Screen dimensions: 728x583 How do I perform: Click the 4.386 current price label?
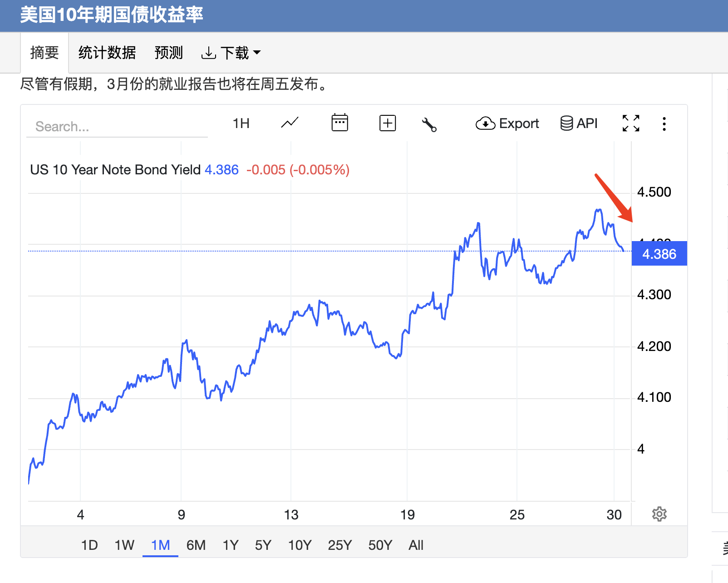(x=659, y=254)
